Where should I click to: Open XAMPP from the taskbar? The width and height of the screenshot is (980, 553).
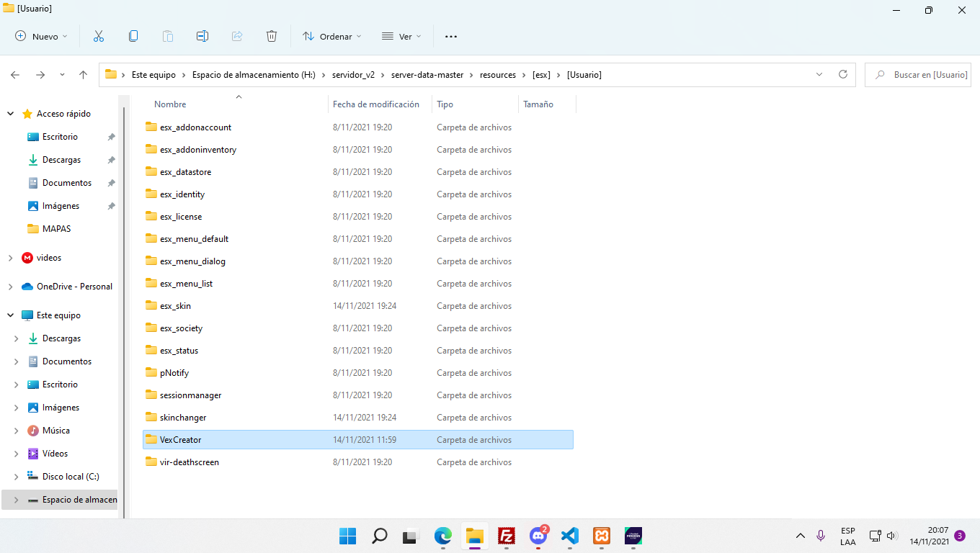[x=602, y=536]
